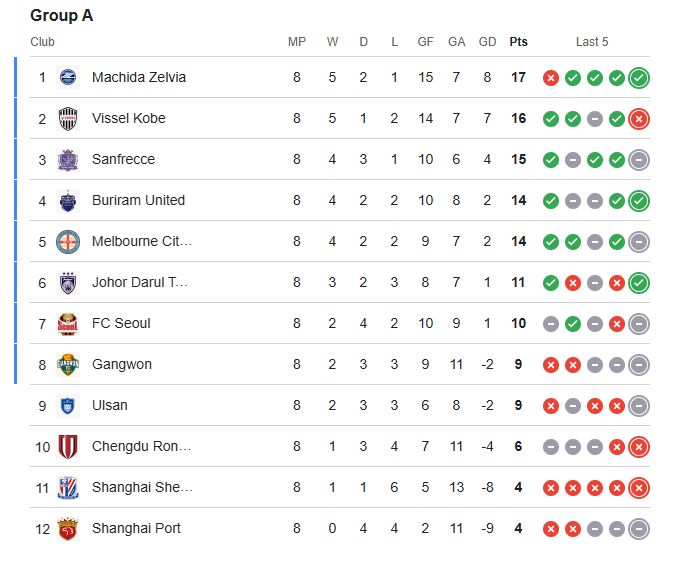Click the Sanfrecce purple club logo
The image size is (688, 563).
(x=68, y=159)
